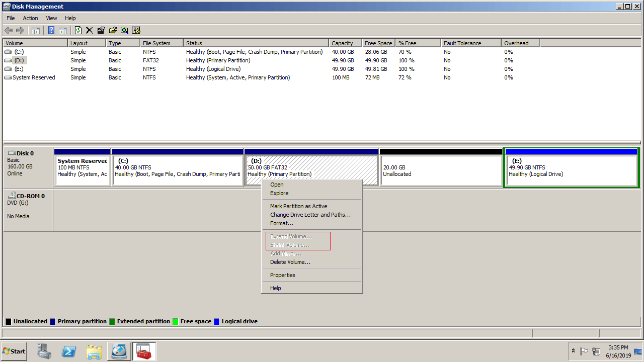Open the View menu

click(51, 18)
